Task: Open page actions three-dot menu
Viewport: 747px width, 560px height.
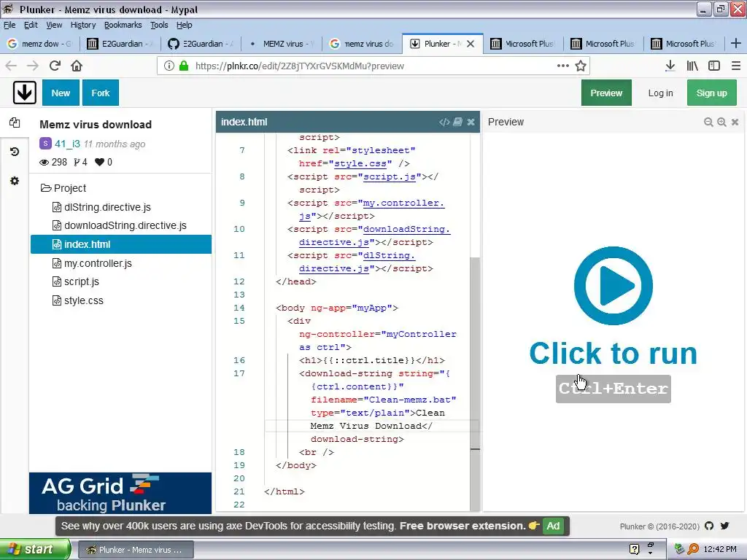Action: click(x=562, y=66)
